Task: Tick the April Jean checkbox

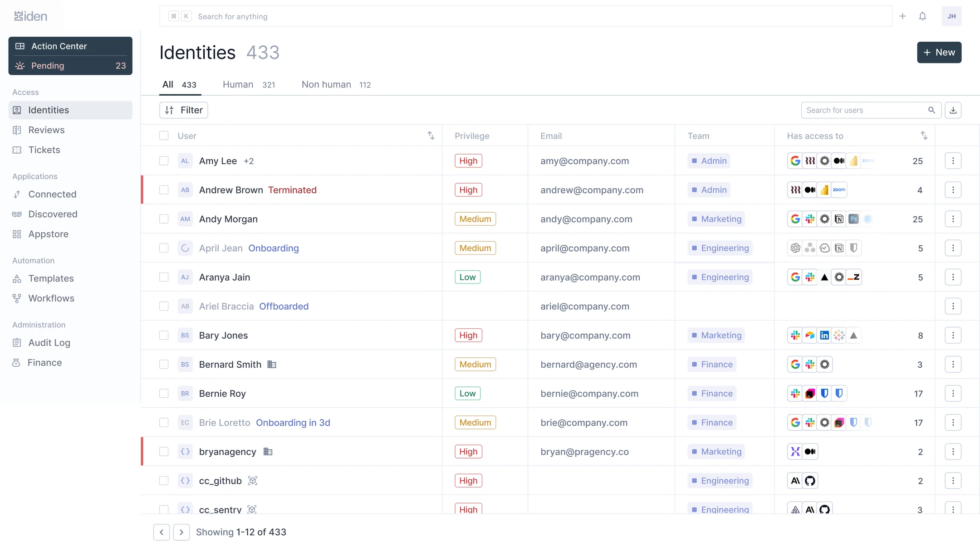Action: [x=164, y=248]
